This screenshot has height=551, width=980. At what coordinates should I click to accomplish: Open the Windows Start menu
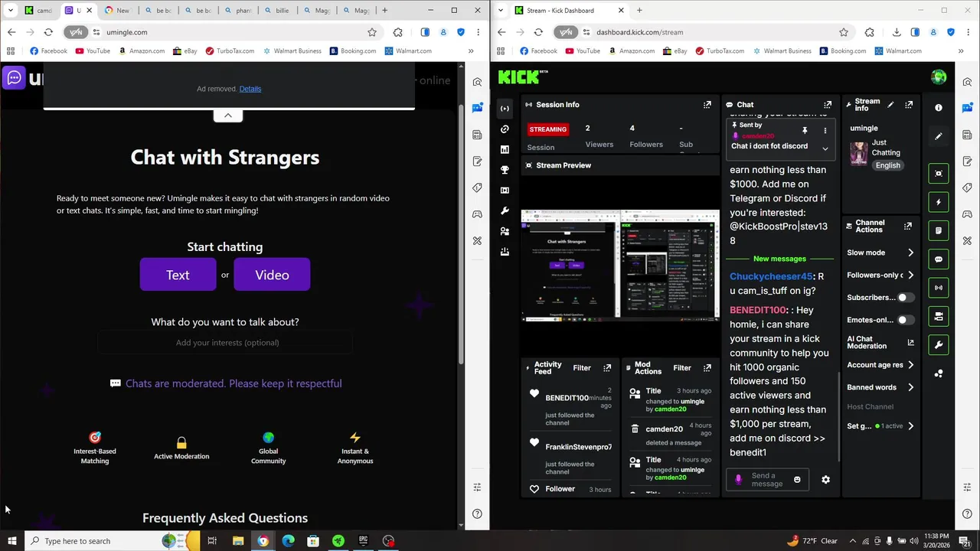[11, 541]
